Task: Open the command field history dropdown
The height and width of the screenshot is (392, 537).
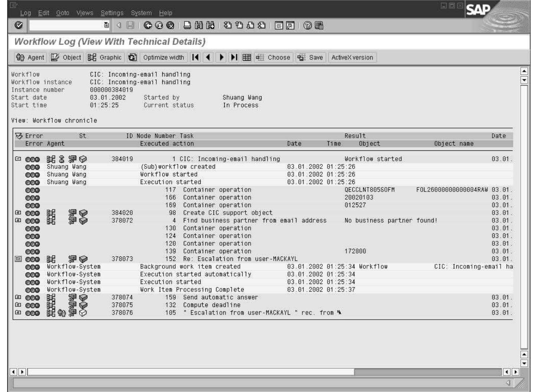Action: click(106, 26)
